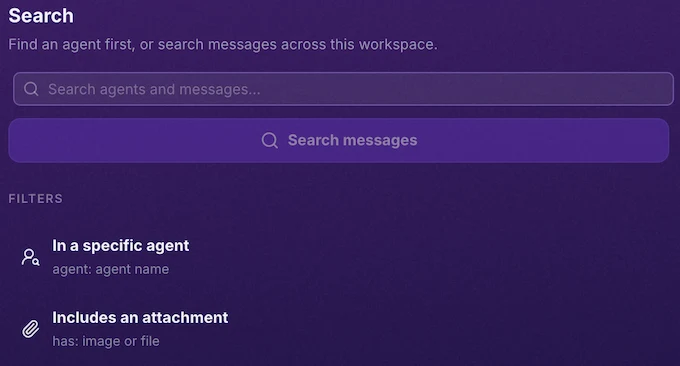
Task: Click the 'has: image or file' hint text
Action: [106, 341]
